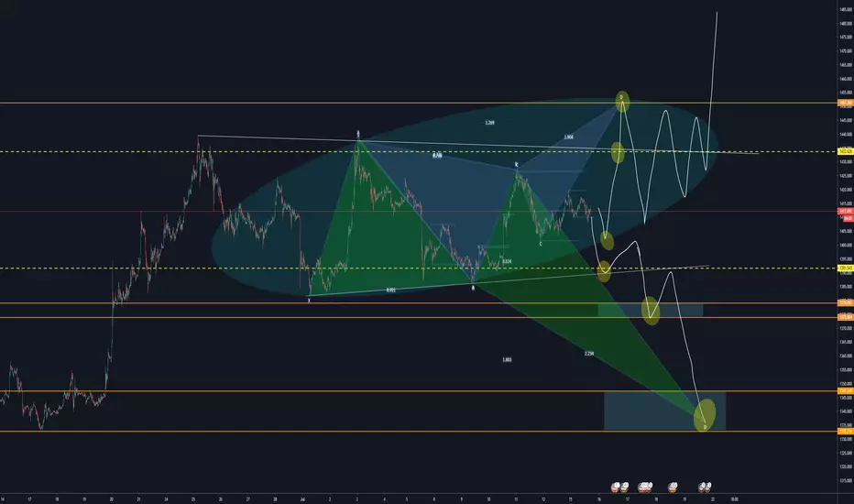The width and height of the screenshot is (854, 504).
Task: Select the upper yellow dashed line price label
Action: coord(846,151)
